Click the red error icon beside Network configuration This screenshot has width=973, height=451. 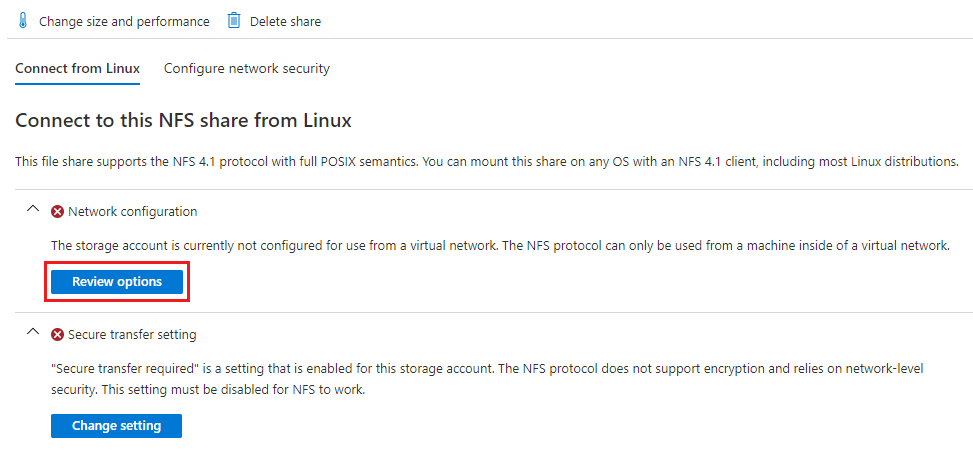[58, 212]
